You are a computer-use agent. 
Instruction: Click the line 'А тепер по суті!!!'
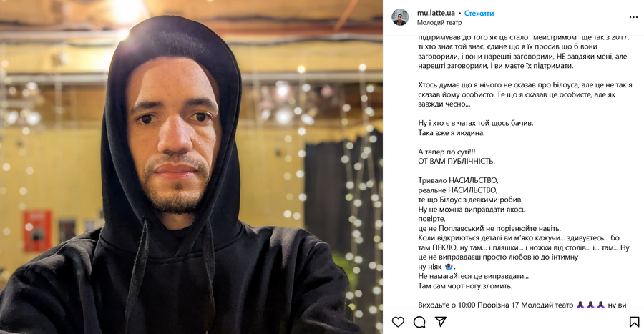tap(447, 152)
